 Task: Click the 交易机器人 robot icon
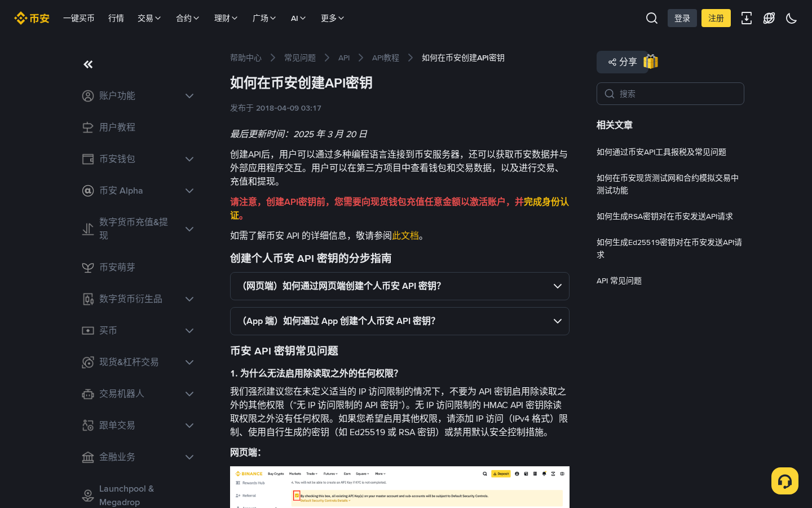88,394
